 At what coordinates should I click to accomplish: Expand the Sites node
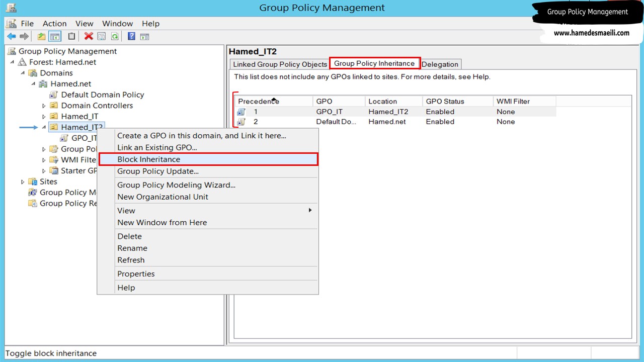tap(23, 182)
